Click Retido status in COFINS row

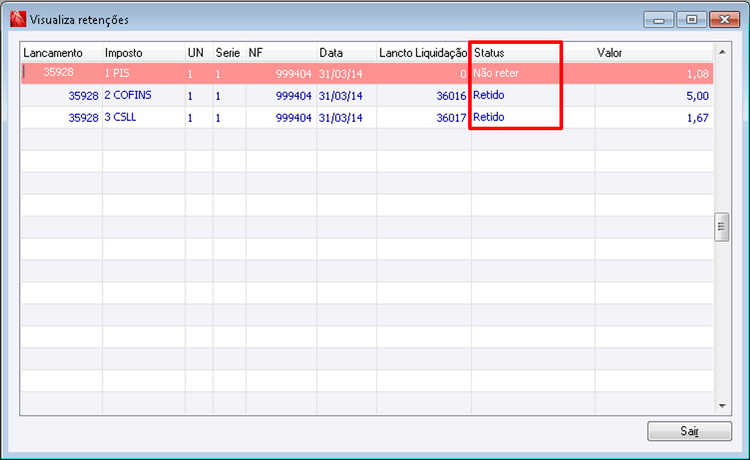tap(533, 96)
